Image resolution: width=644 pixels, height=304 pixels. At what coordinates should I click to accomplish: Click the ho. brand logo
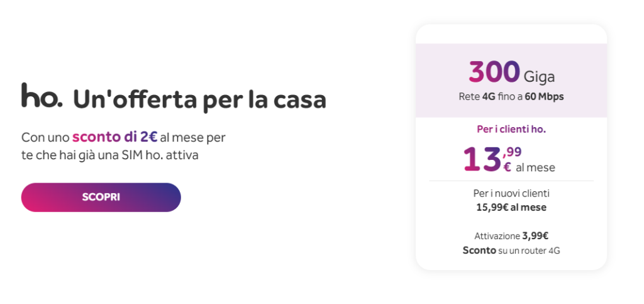coord(42,96)
